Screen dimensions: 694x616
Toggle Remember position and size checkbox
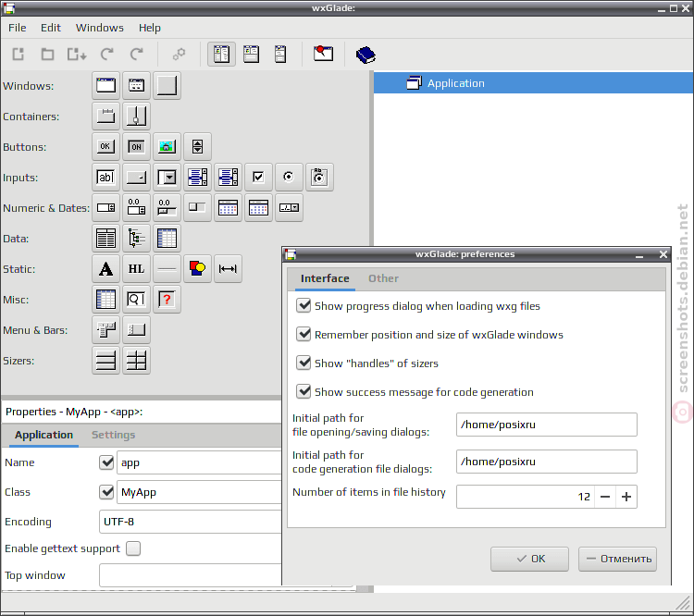coord(304,334)
